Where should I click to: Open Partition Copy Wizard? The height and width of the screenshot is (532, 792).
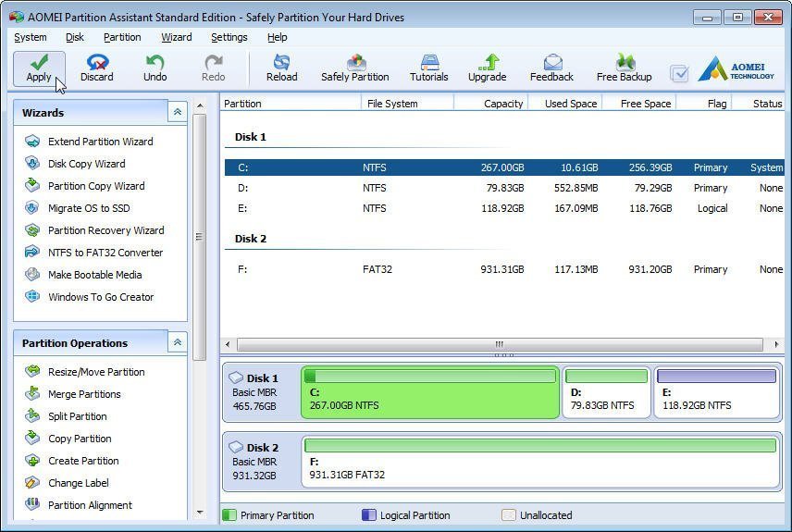84,186
